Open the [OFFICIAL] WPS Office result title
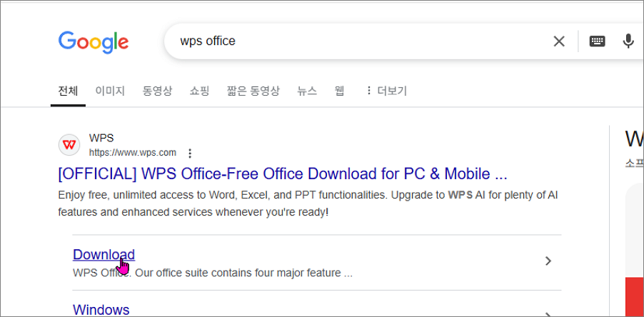Viewport: 644px width, 317px height. coord(283,174)
